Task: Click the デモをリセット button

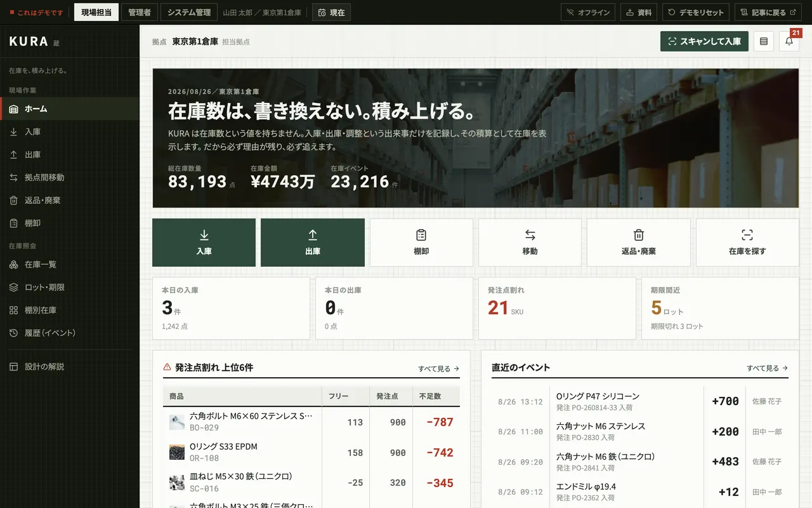Action: 696,12
